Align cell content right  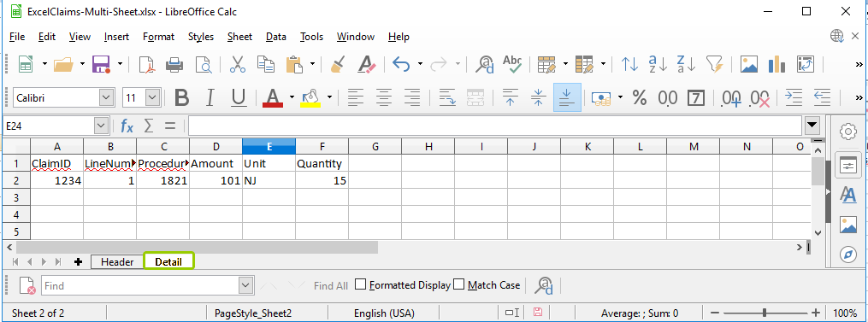pyautogui.click(x=412, y=98)
